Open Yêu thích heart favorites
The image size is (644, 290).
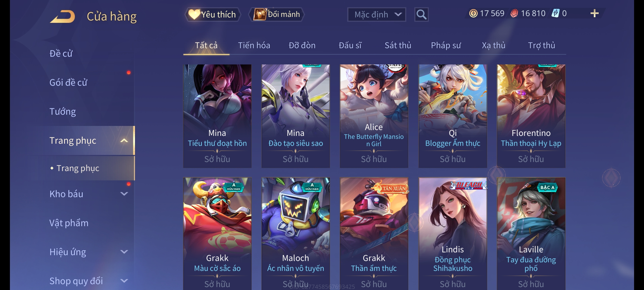point(212,15)
